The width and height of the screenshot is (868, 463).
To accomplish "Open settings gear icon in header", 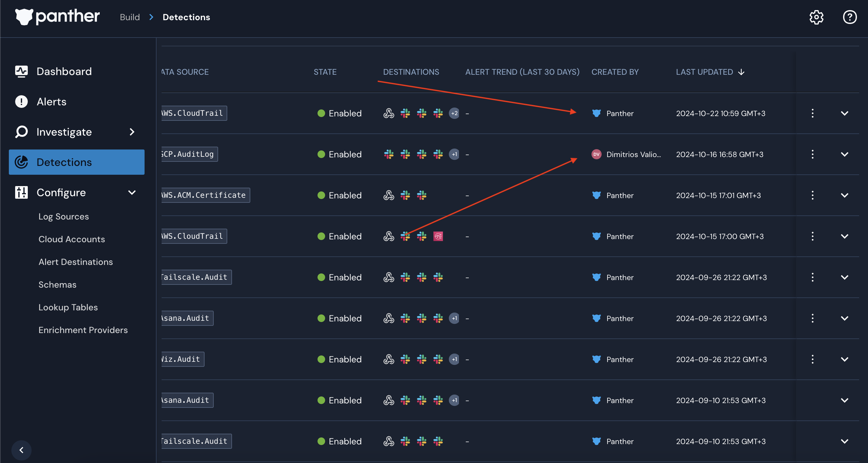I will click(x=816, y=17).
